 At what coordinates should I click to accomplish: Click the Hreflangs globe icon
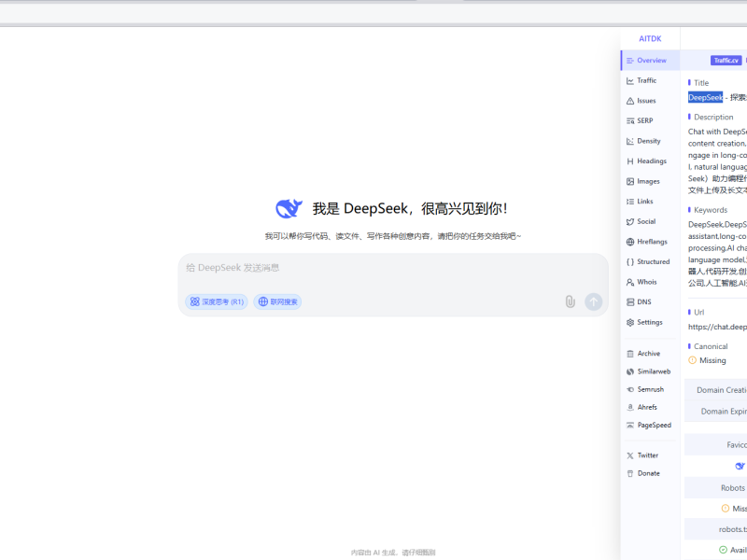pyautogui.click(x=630, y=242)
